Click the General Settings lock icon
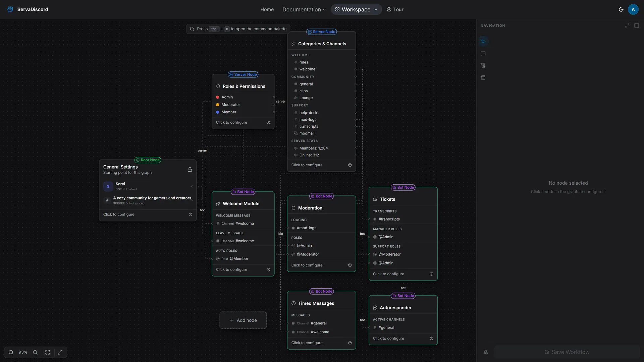This screenshot has width=644, height=362. [190, 170]
